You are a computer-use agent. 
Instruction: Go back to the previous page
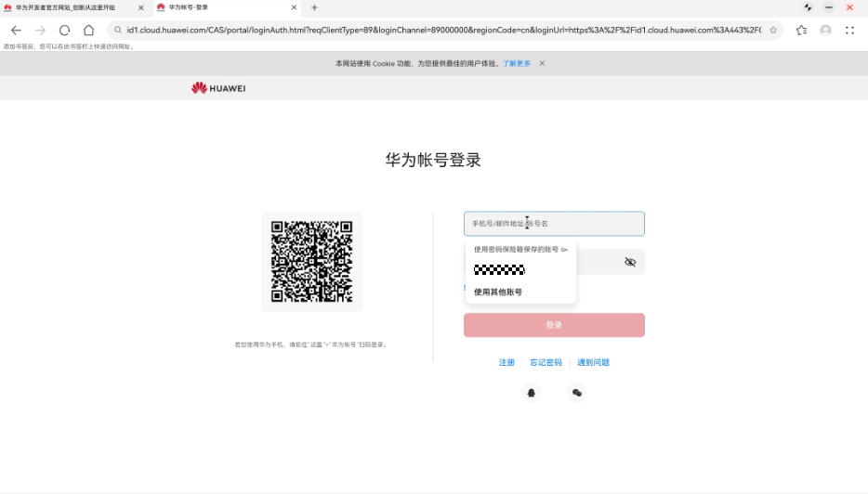click(x=16, y=31)
